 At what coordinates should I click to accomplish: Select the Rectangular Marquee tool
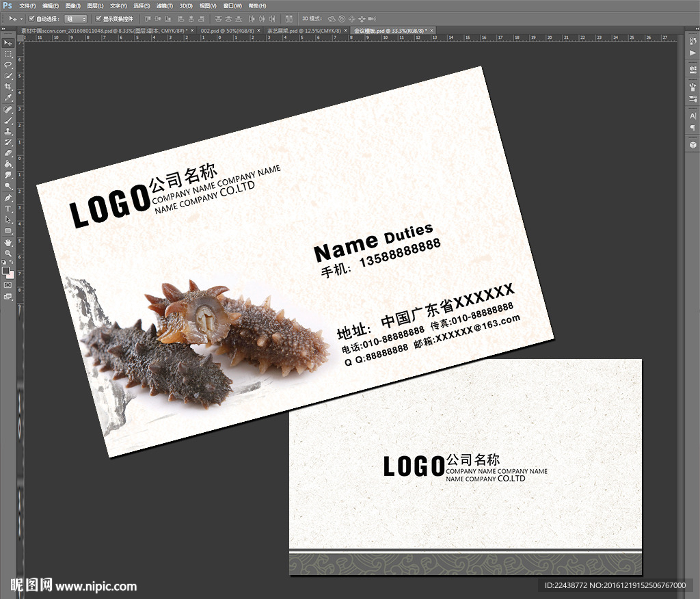click(8, 54)
